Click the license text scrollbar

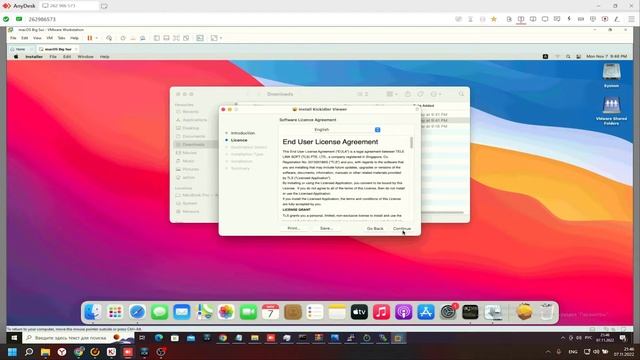[x=411, y=142]
